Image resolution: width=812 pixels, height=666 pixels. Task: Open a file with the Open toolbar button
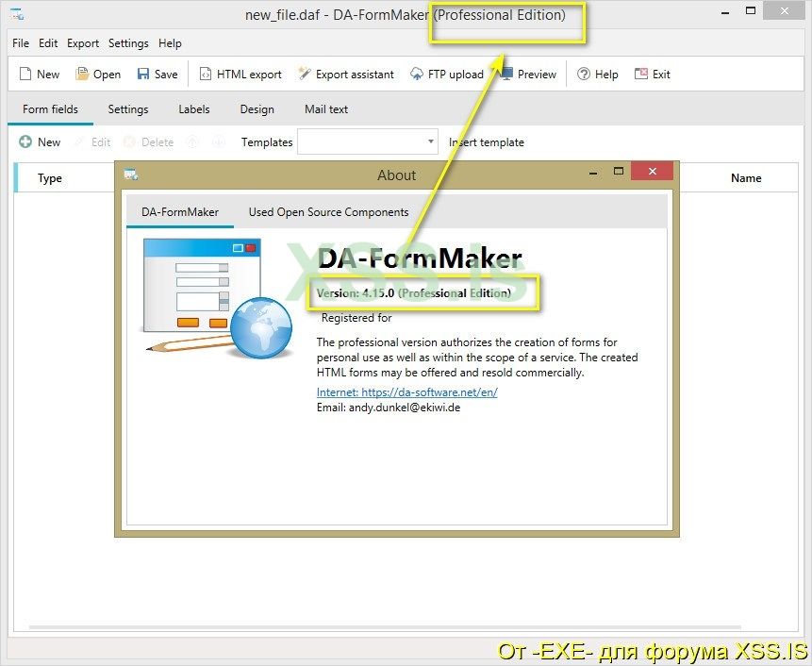98,75
